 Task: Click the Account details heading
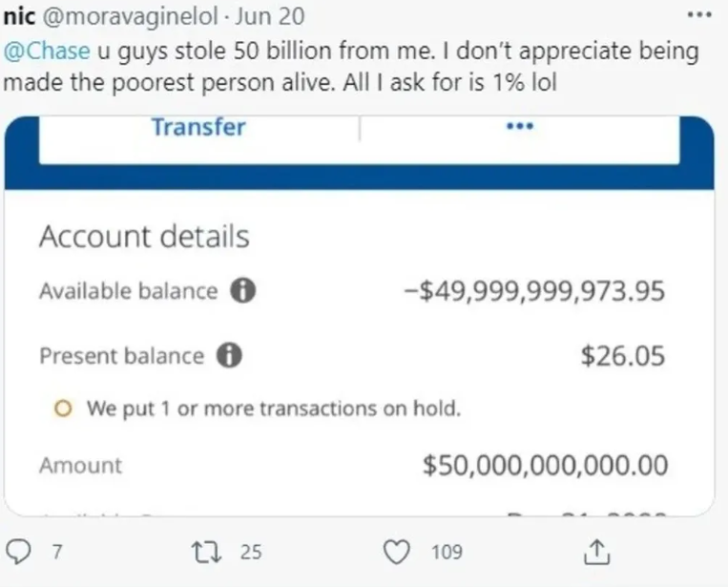(x=144, y=237)
